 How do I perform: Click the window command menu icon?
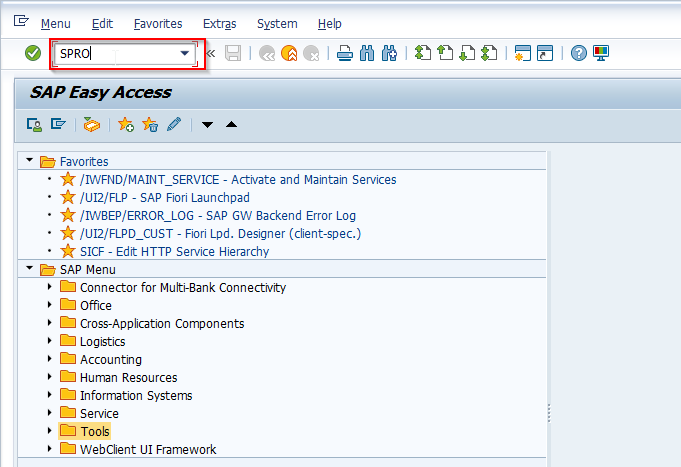[x=21, y=20]
